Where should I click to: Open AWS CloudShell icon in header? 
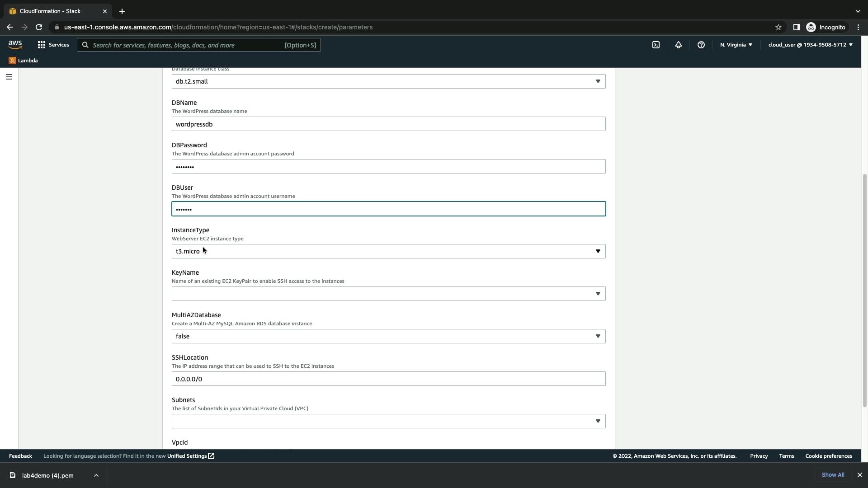(x=656, y=45)
